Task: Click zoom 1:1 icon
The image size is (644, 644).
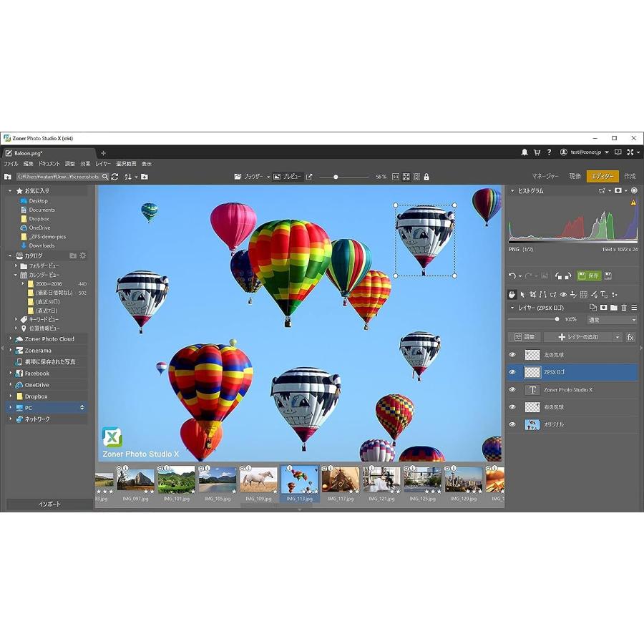Action: coord(396,177)
